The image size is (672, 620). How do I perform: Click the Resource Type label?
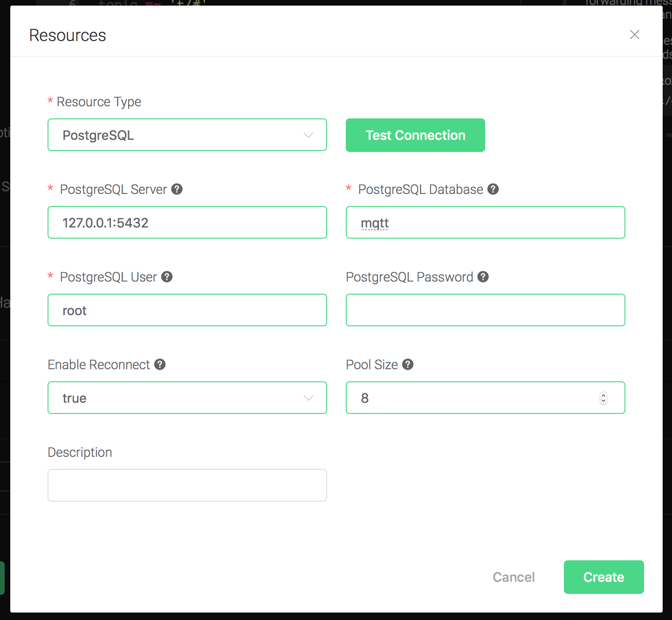99,102
